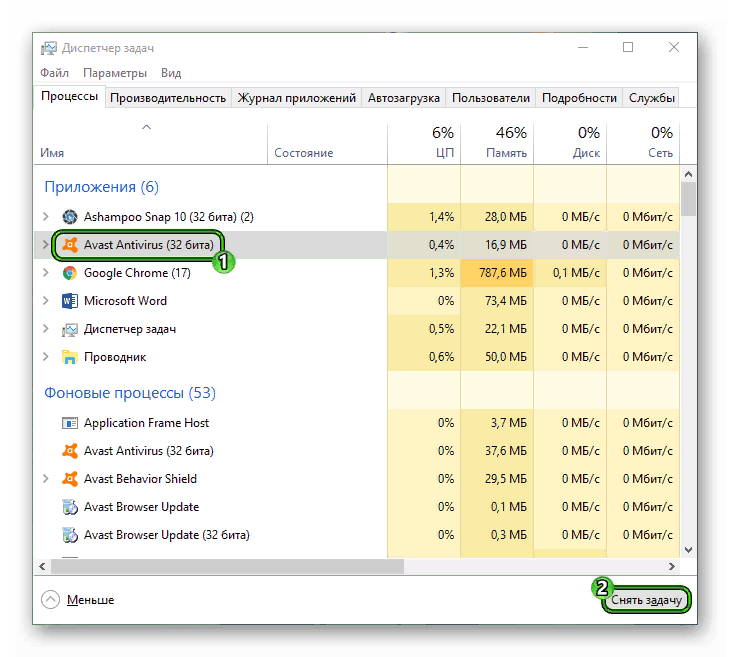This screenshot has height=657, width=730.
Task: Select the Application Frame Host row
Action: tap(357, 423)
